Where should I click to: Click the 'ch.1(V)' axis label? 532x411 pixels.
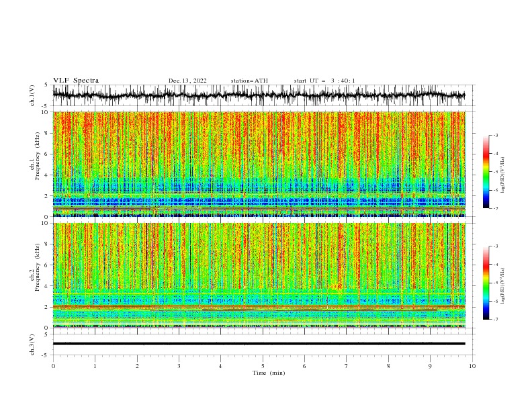tap(32, 97)
